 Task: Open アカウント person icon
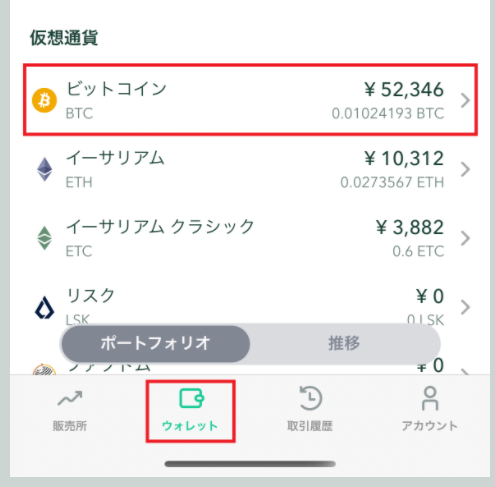pos(430,398)
